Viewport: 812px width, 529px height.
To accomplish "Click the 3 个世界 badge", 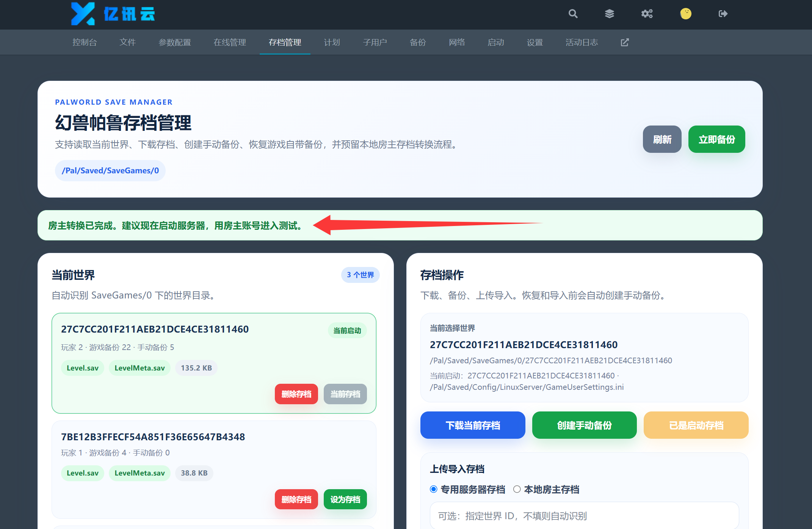I will (360, 275).
